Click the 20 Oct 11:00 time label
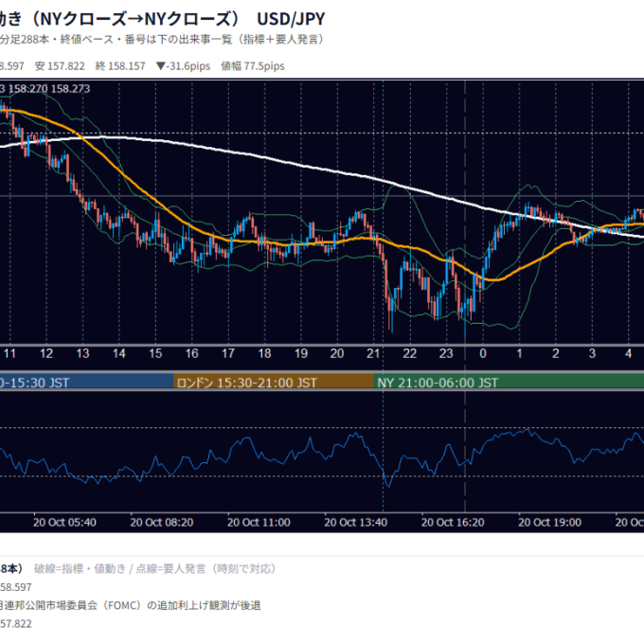This screenshot has width=644, height=644. [259, 523]
